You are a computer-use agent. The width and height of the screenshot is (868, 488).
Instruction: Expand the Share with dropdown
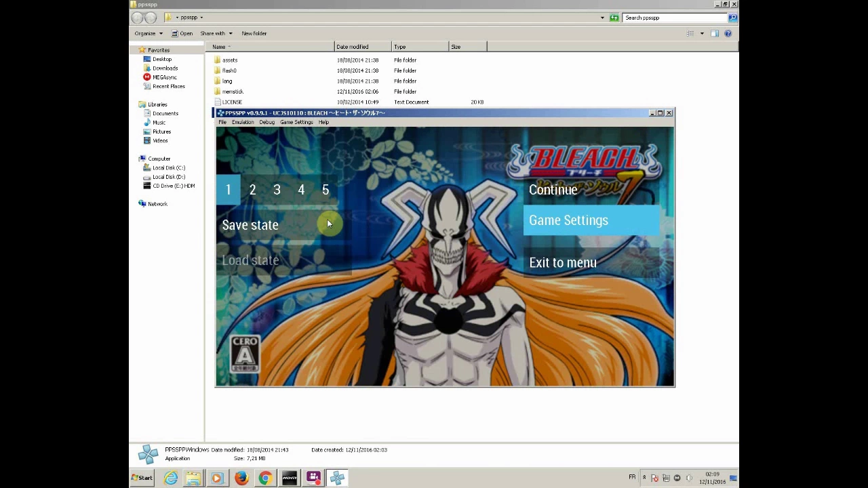[x=216, y=33]
